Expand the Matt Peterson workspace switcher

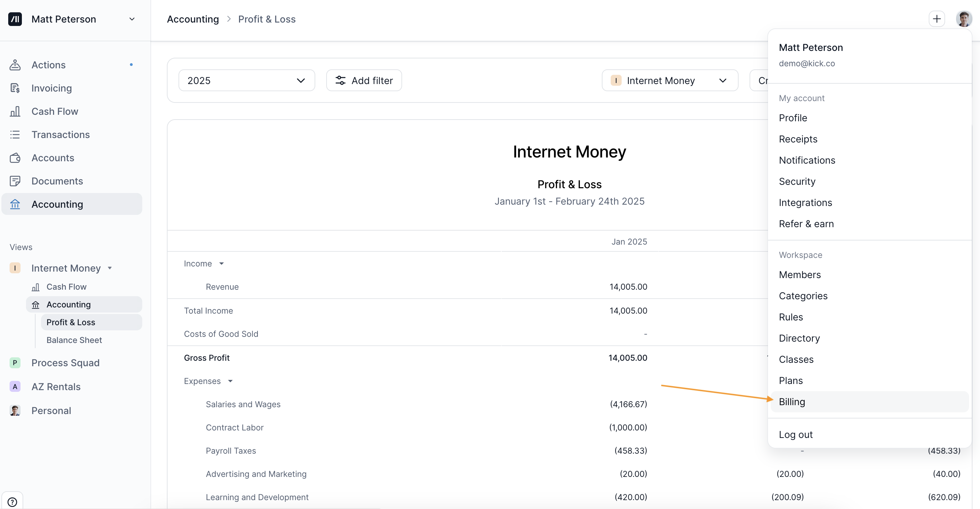click(132, 19)
